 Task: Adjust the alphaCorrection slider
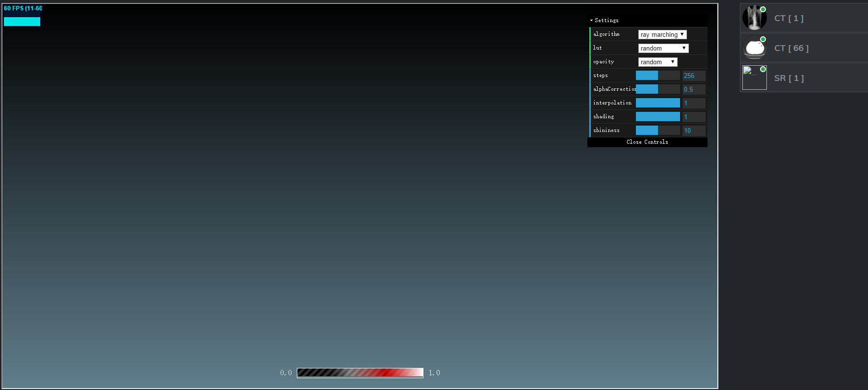(x=658, y=89)
